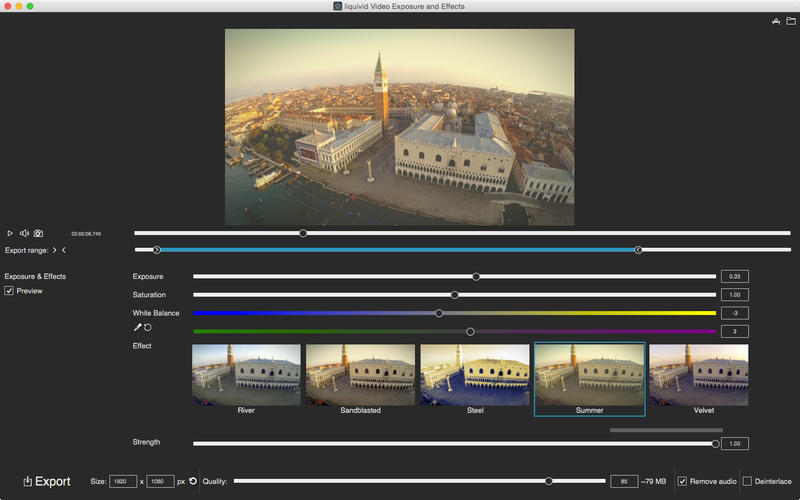Open file with the folder icon
800x500 pixels.
click(x=791, y=21)
